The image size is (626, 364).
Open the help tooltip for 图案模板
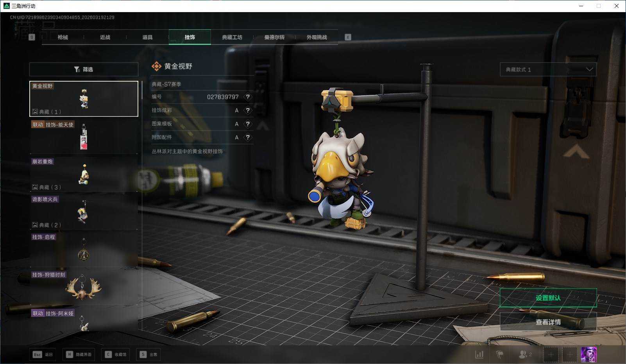(x=247, y=124)
